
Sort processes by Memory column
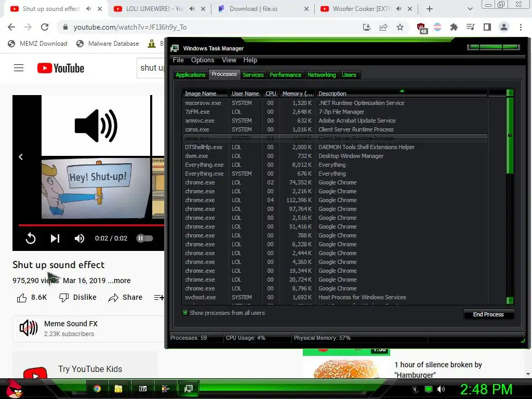(x=298, y=94)
